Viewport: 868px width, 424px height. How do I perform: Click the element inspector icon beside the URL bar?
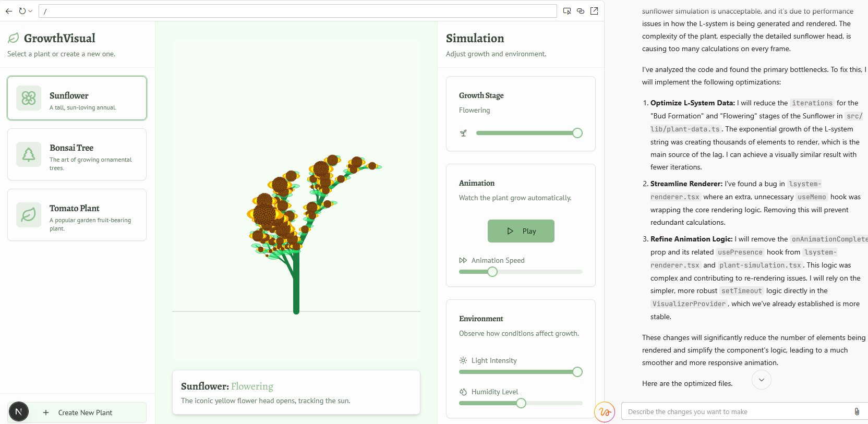coord(567,11)
